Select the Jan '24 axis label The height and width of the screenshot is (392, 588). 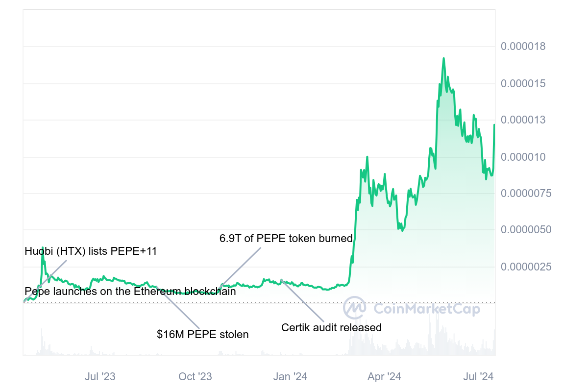coord(290,376)
